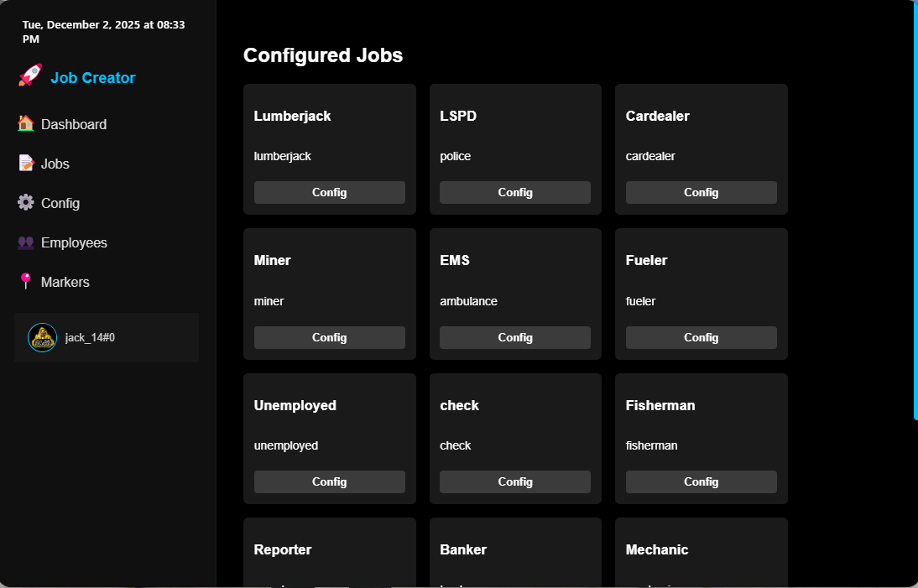
Task: Select the jack_14#0 profile row
Action: pyautogui.click(x=106, y=337)
